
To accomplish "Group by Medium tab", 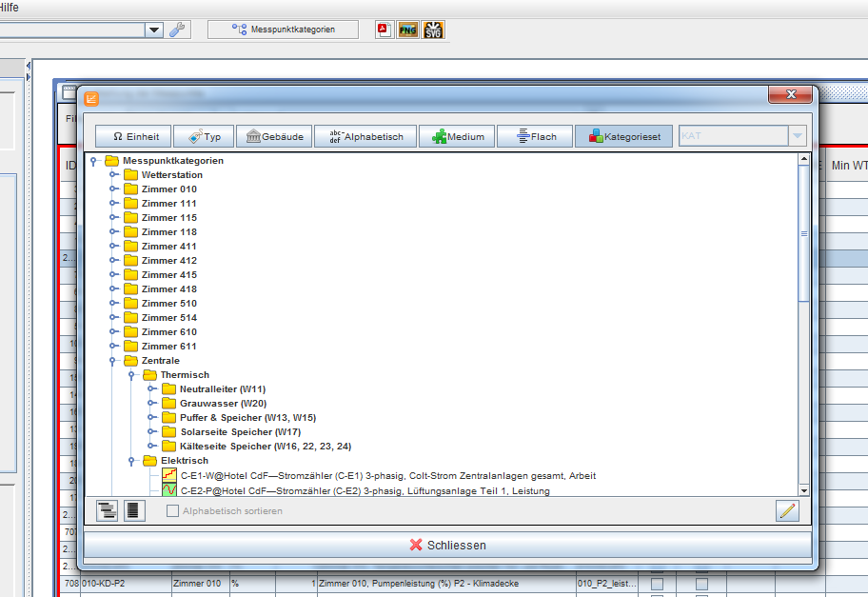I will [x=457, y=136].
